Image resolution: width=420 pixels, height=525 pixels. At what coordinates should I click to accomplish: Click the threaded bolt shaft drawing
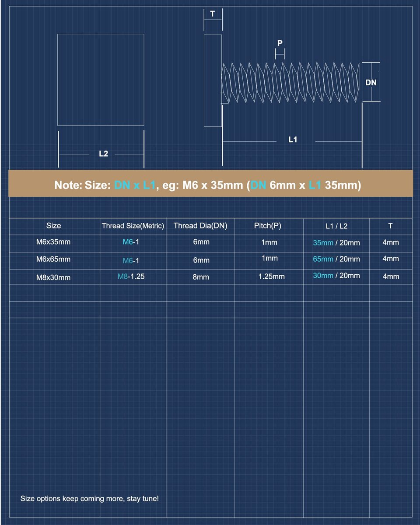290,83
